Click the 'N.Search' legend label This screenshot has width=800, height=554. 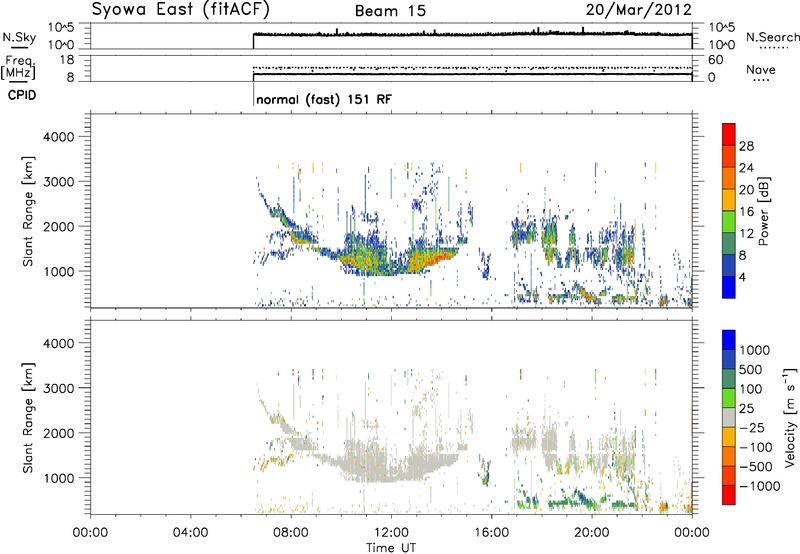pyautogui.click(x=772, y=37)
